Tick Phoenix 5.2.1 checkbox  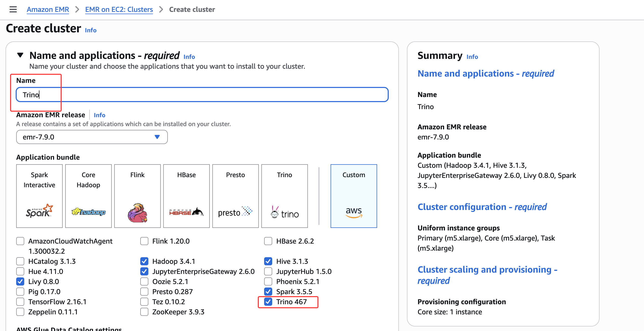pyautogui.click(x=268, y=281)
